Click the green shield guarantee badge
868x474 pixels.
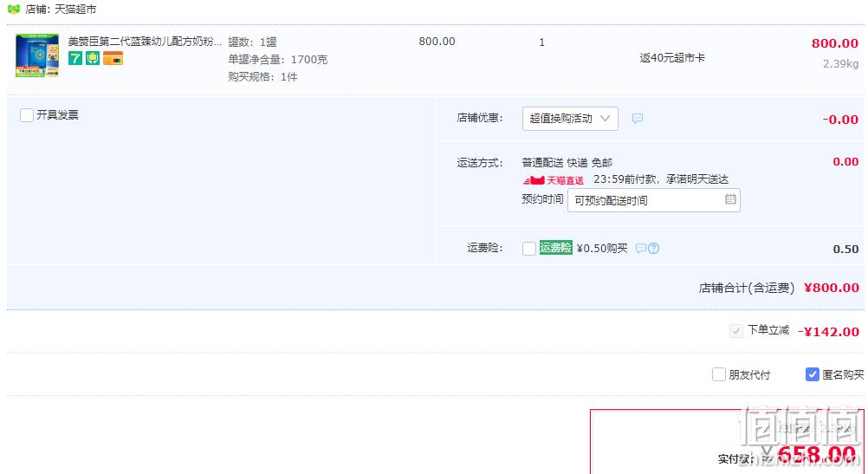93,58
